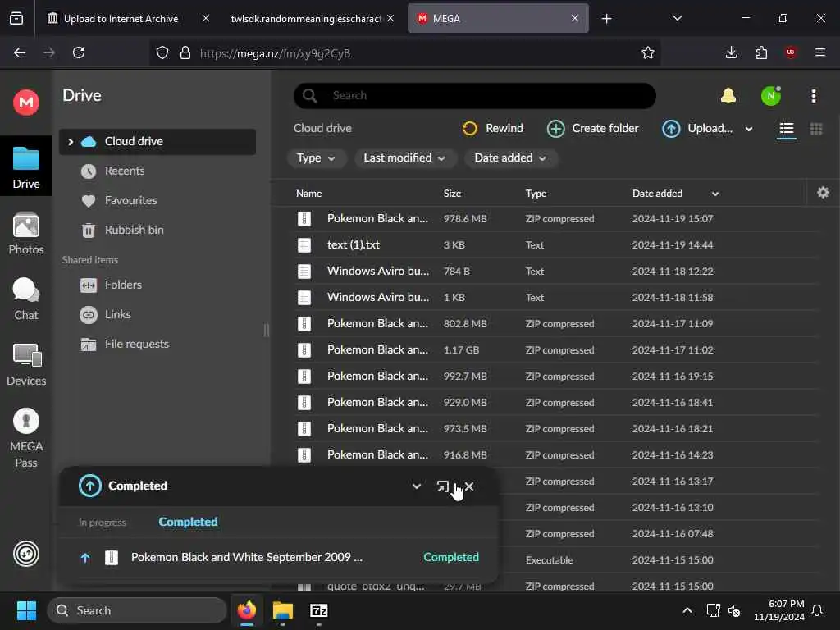Open the three-dot more options menu

click(x=814, y=96)
